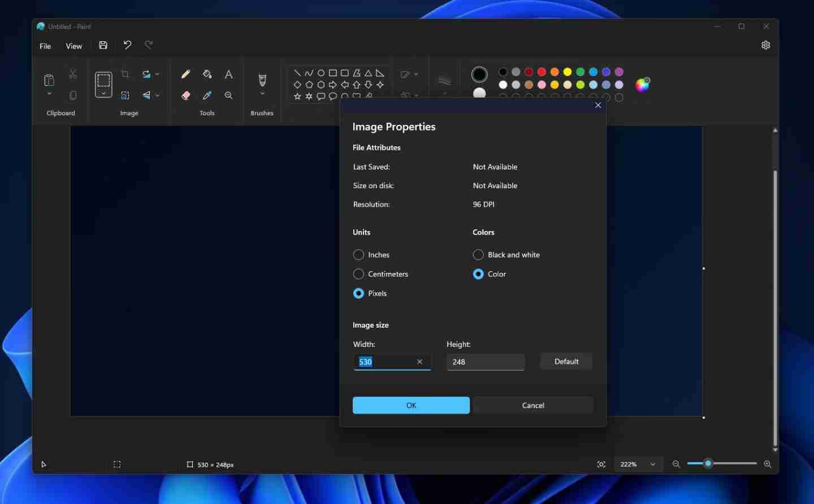This screenshot has width=814, height=504.
Task: Select the Eraser tool
Action: [186, 95]
